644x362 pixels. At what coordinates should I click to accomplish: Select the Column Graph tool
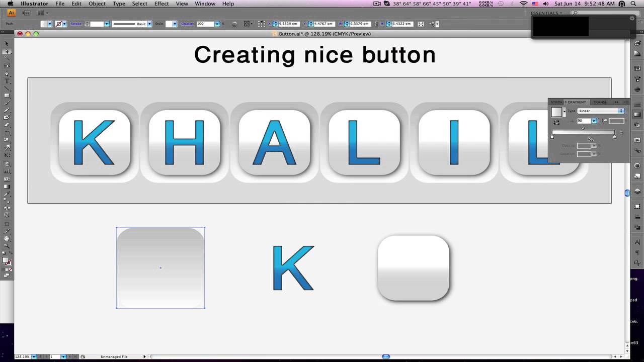click(x=7, y=171)
